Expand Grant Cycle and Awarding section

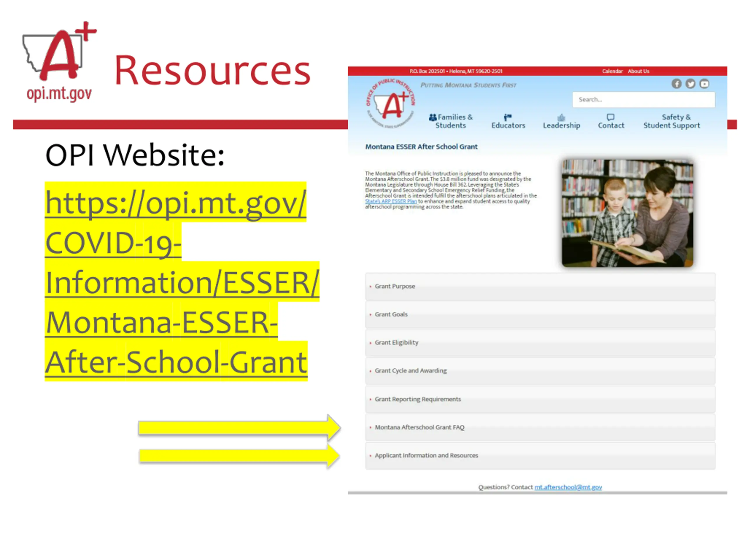[x=540, y=371]
